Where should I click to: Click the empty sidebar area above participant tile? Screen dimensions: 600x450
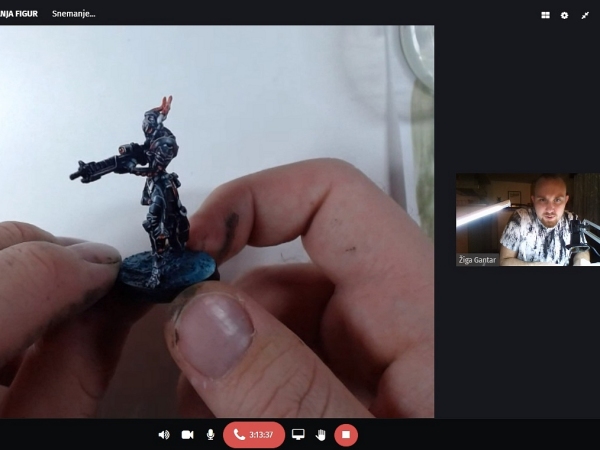517,100
